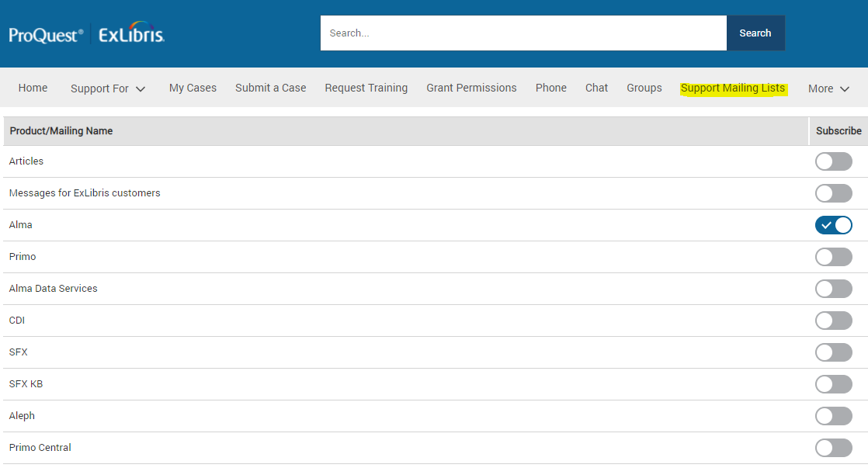Open the Phone menu item
The width and height of the screenshot is (868, 468).
pyautogui.click(x=550, y=88)
